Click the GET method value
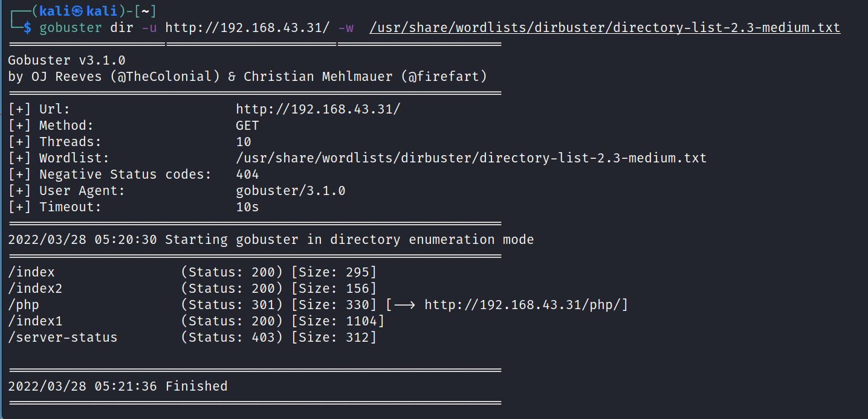 [247, 126]
